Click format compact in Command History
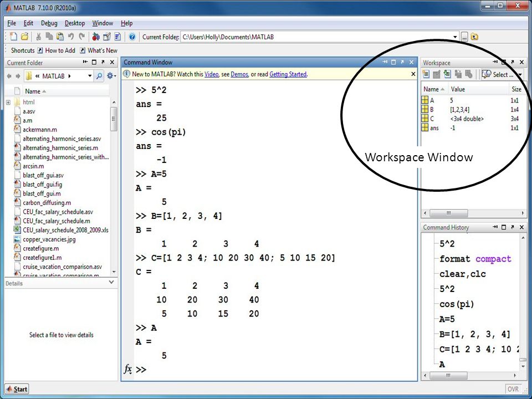The image size is (532, 399). (x=475, y=259)
